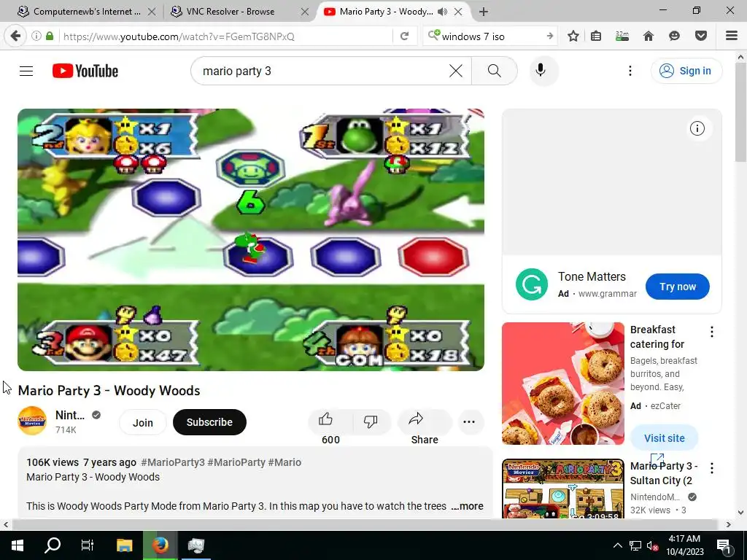Open the #MarioParty hashtag link
747x560 pixels.
point(236,462)
